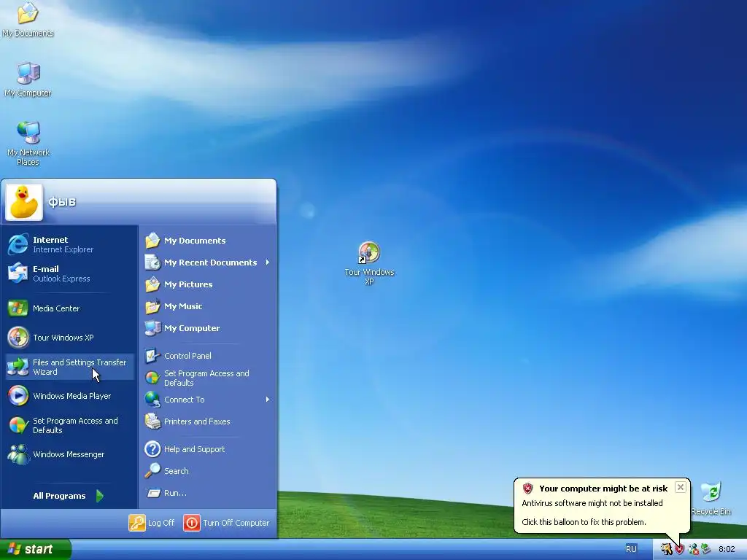
Task: Click the 'Your computer might be at risk' balloon
Action: click(x=602, y=505)
